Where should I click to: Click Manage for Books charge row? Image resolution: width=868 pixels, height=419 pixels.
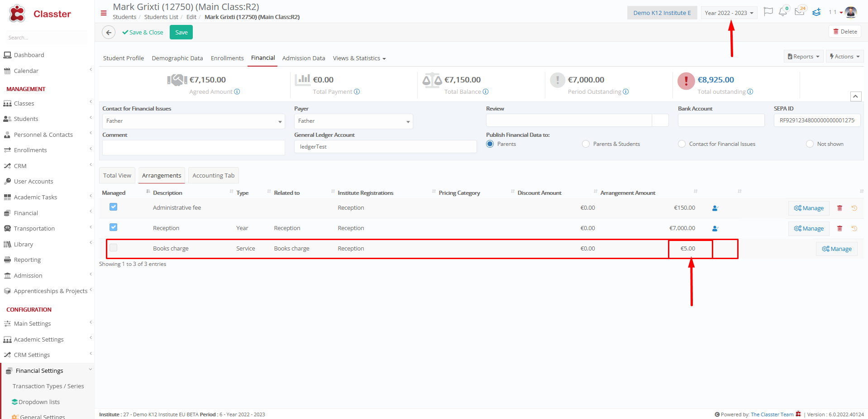coord(837,249)
